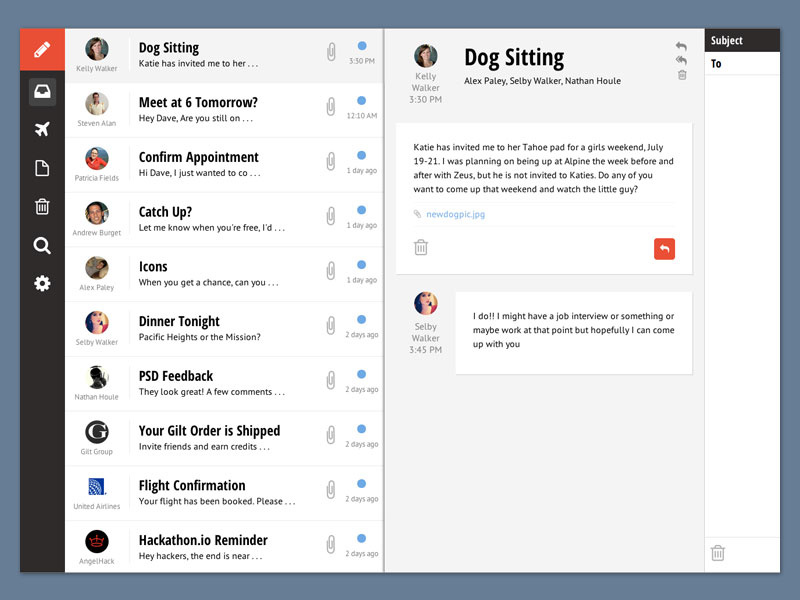Open the newdogpic.jpg attachment link
Screen dimensions: 800x600
pyautogui.click(x=455, y=214)
